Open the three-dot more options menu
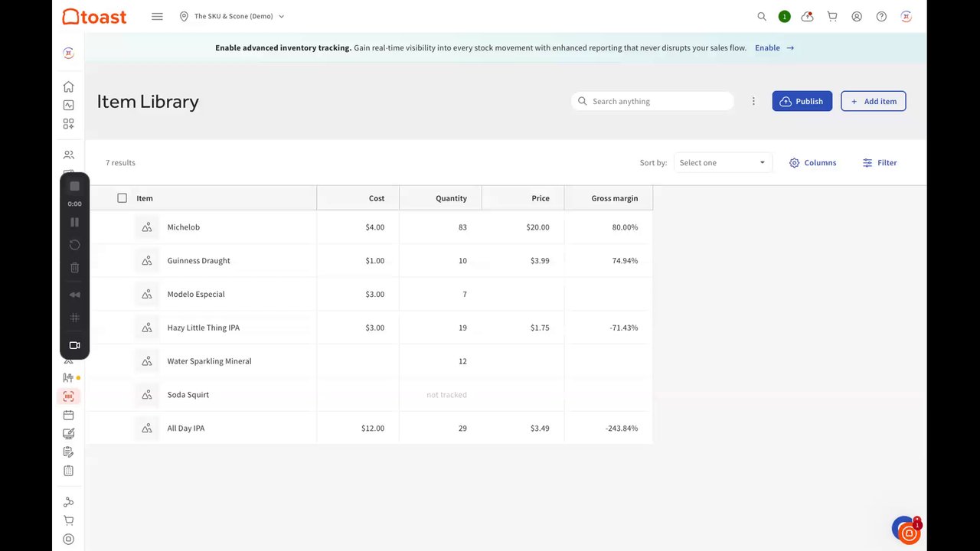Screen dimensions: 980x551 coord(753,101)
